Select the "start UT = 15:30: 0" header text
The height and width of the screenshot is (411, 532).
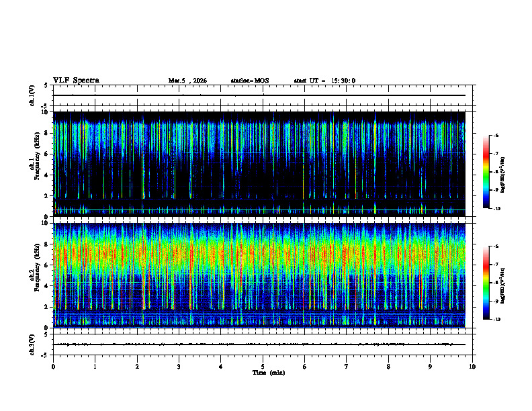coord(324,81)
